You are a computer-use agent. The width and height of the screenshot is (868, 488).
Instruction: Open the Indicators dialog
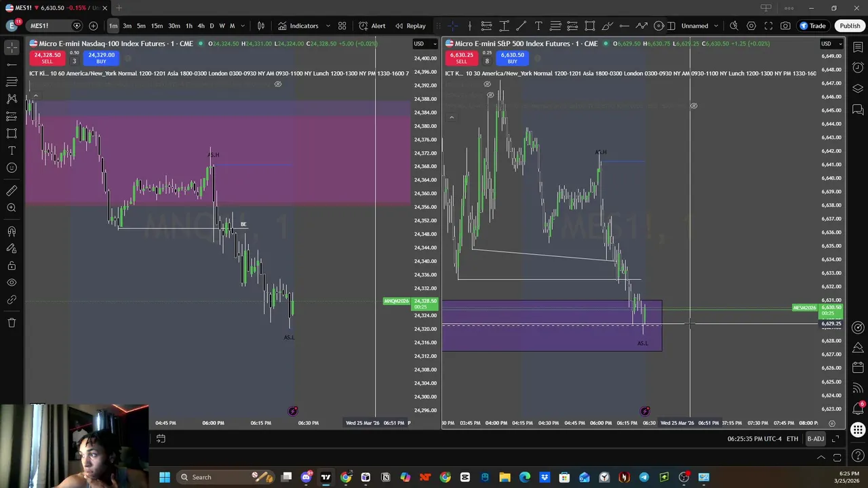[x=298, y=26]
